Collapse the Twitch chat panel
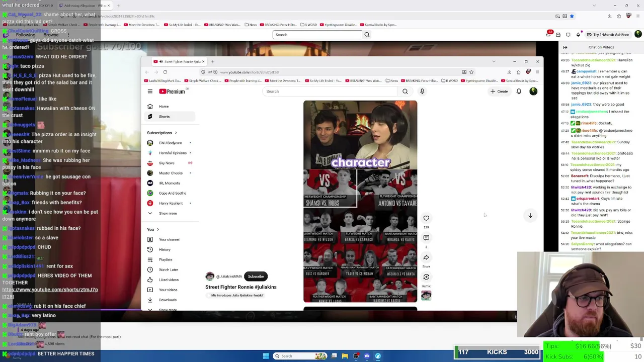 [x=565, y=47]
